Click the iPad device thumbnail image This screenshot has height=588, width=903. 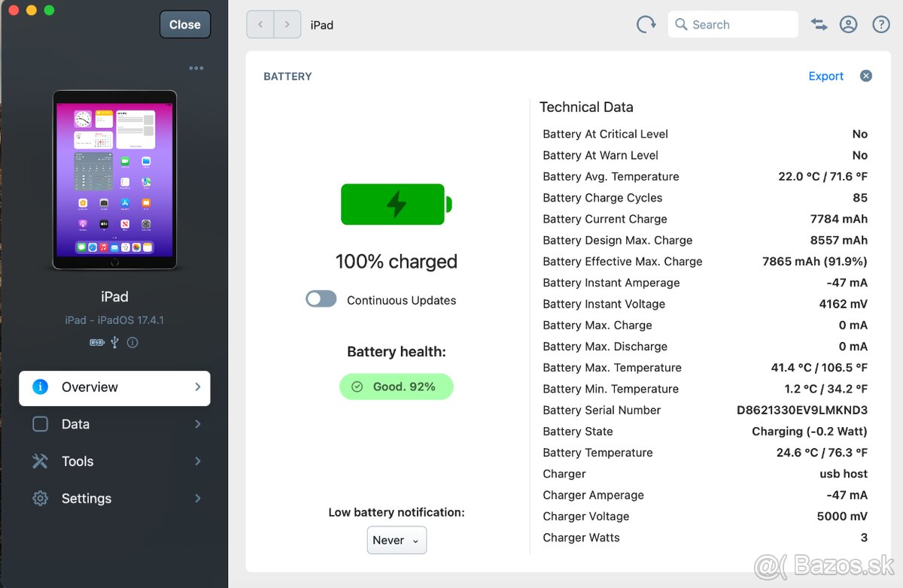click(x=114, y=180)
